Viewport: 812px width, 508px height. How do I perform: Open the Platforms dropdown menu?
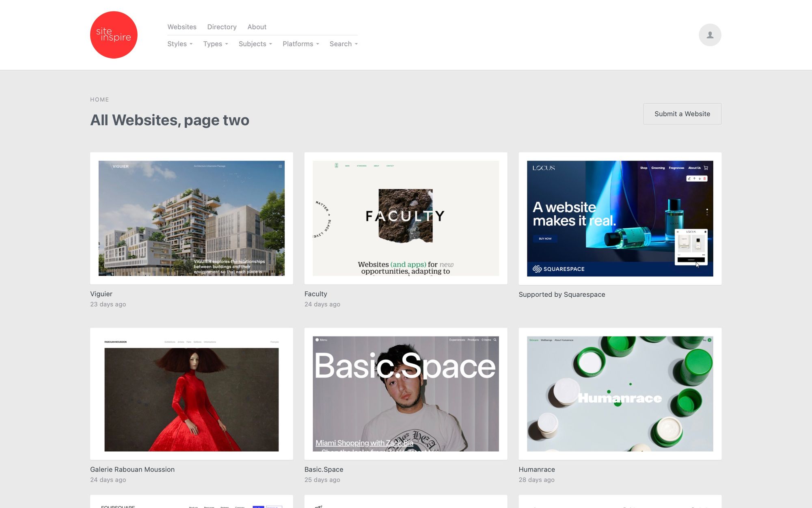[301, 44]
